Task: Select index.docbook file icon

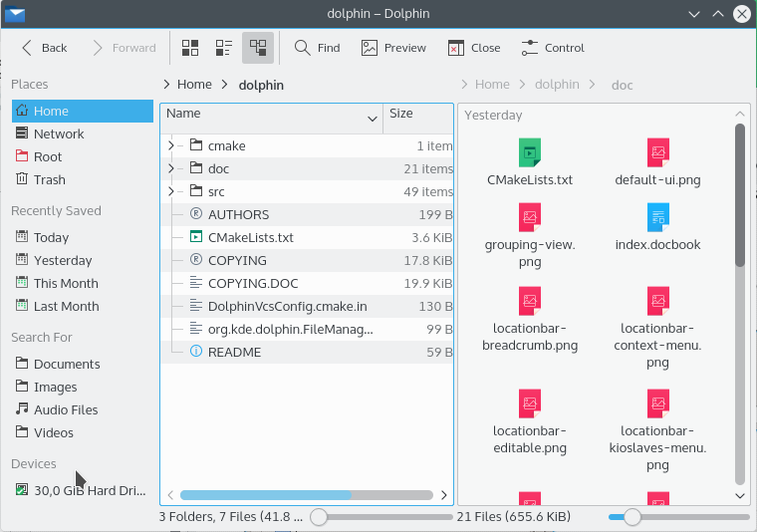Action: [x=657, y=217]
